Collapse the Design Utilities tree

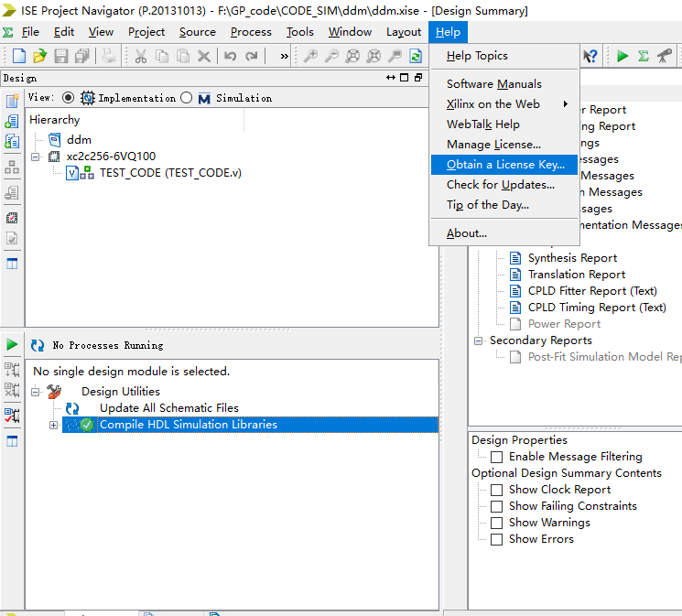tap(35, 392)
